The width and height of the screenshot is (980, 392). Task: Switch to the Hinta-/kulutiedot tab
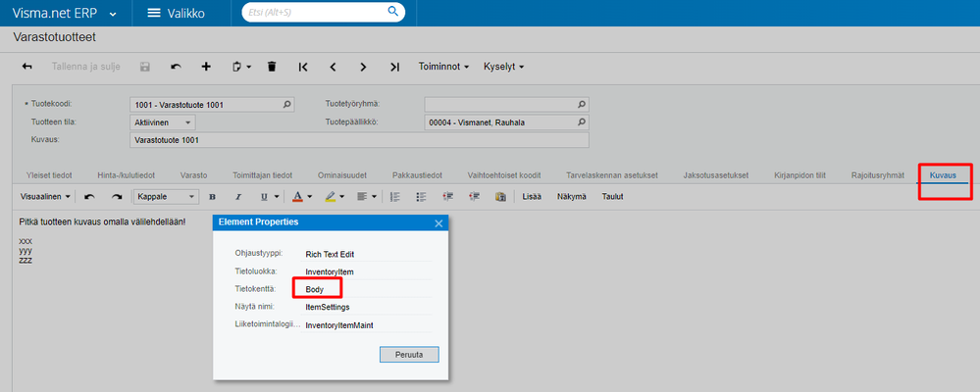point(126,175)
